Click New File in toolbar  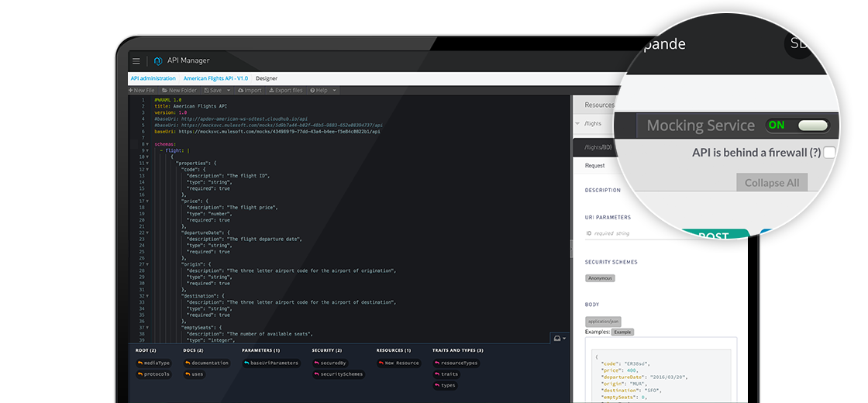click(x=142, y=90)
